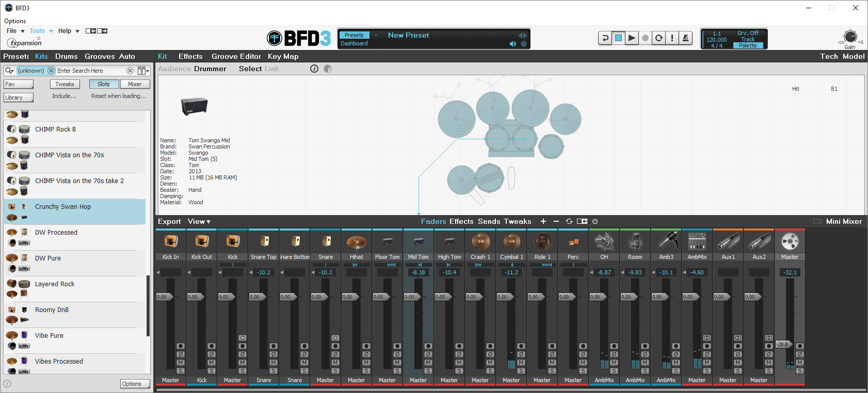Click the kit info circle icon
Image resolution: width=868 pixels, height=393 pixels.
click(314, 69)
